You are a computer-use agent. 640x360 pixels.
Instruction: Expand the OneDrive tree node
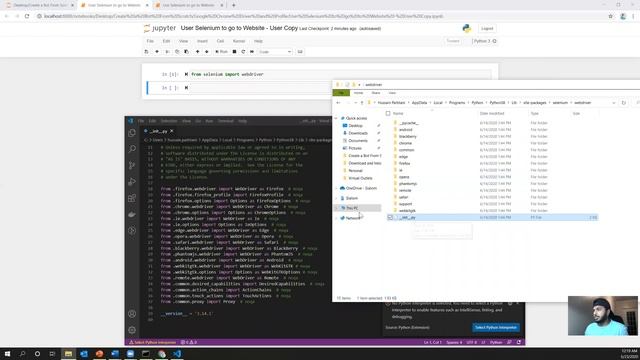[336, 188]
